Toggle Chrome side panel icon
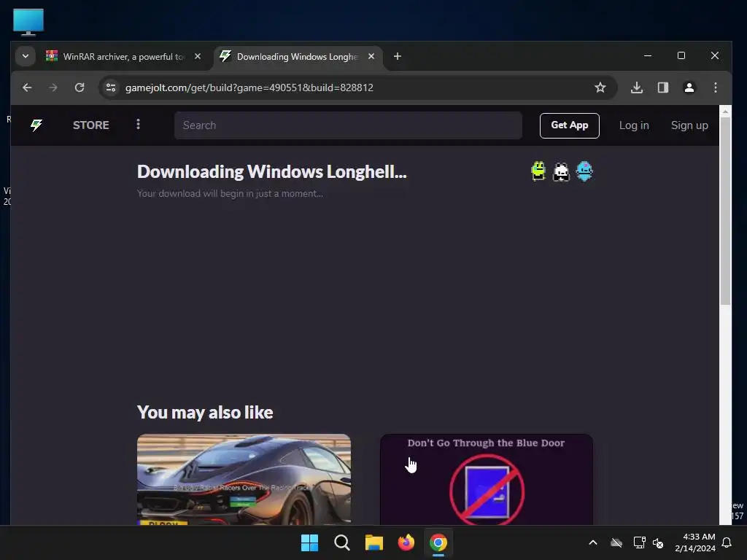The image size is (747, 560). coord(663,87)
